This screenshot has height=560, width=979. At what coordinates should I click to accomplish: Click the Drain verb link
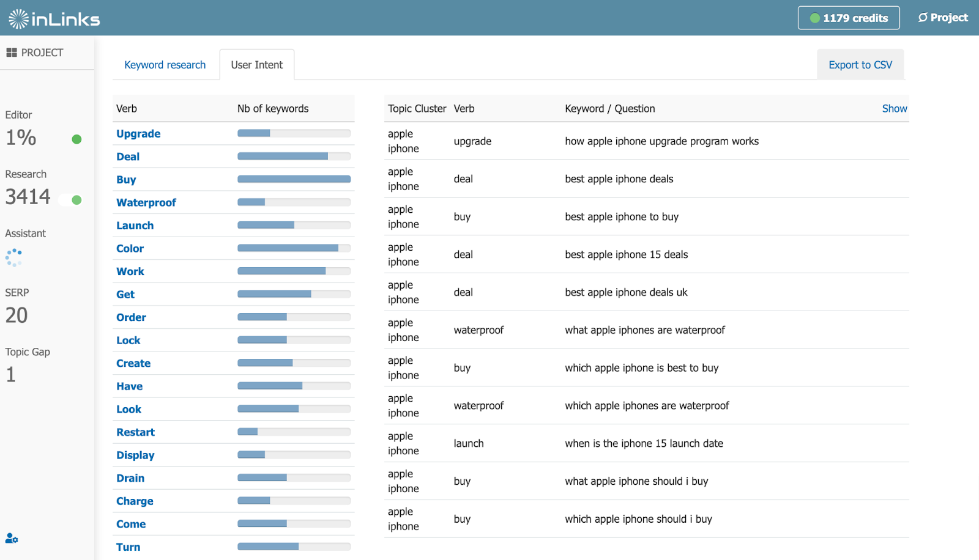(130, 478)
